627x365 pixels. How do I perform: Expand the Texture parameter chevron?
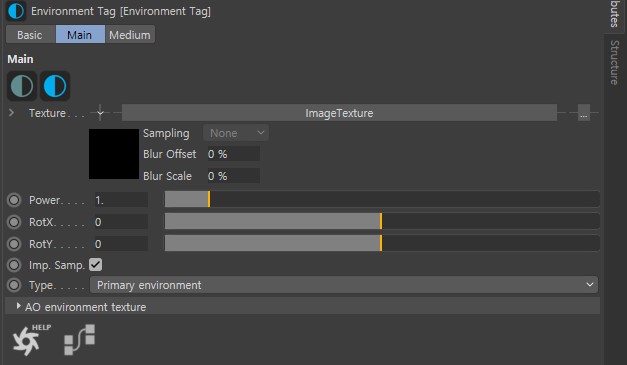pyautogui.click(x=11, y=113)
